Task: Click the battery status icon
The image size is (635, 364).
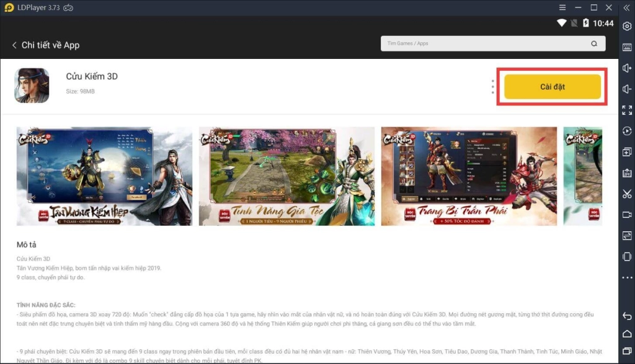Action: tap(585, 23)
